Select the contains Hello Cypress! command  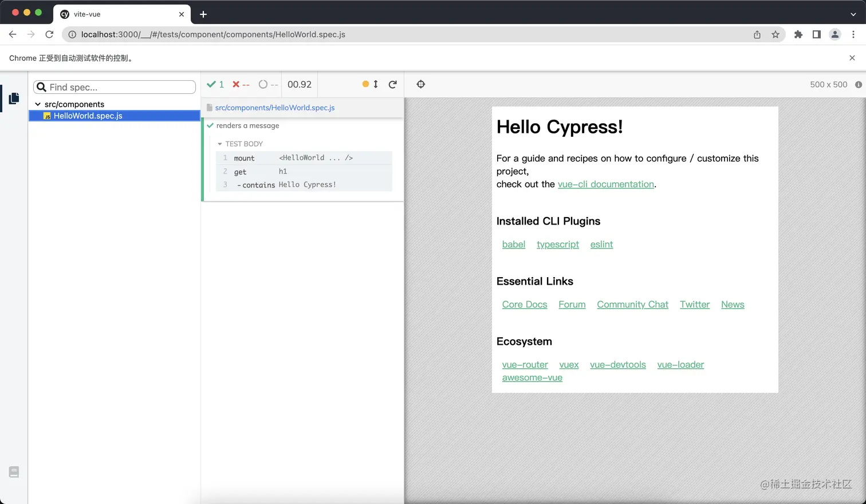(x=304, y=184)
